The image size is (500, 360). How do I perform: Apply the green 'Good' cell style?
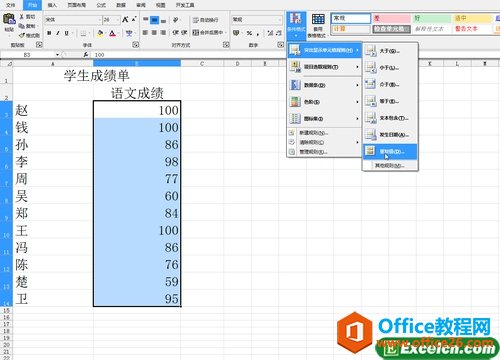point(432,18)
